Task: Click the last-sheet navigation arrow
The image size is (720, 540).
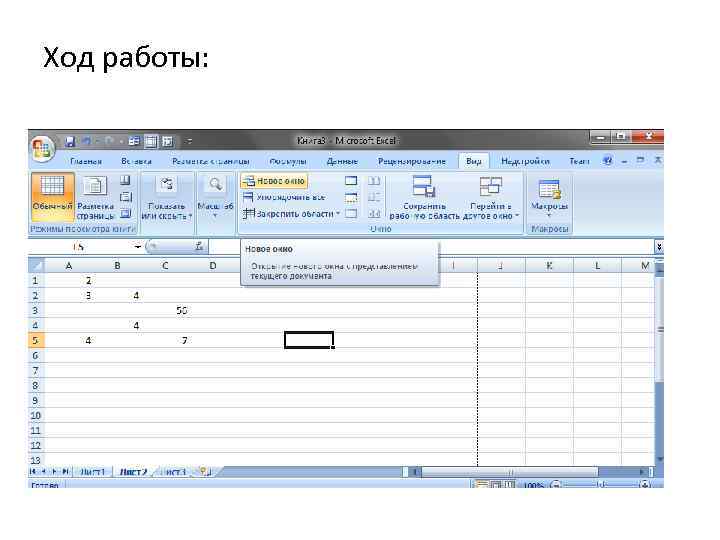Action: (x=66, y=472)
